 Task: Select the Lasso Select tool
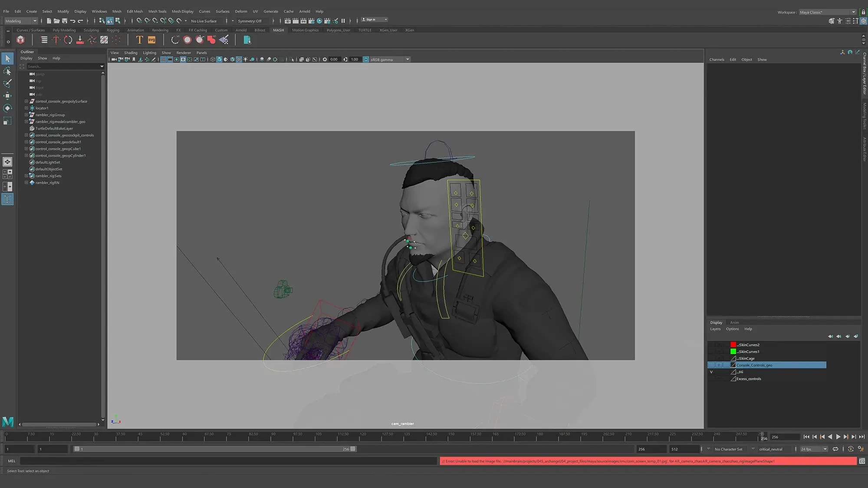tap(7, 71)
